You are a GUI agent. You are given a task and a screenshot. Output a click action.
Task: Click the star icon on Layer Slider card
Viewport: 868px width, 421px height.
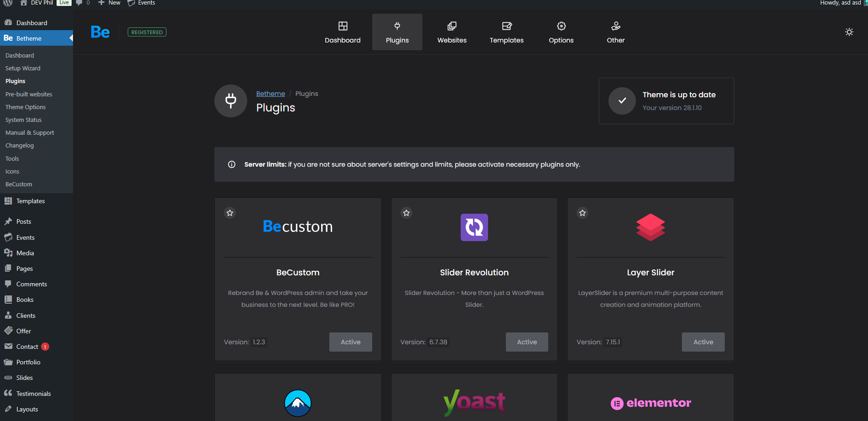tap(582, 213)
